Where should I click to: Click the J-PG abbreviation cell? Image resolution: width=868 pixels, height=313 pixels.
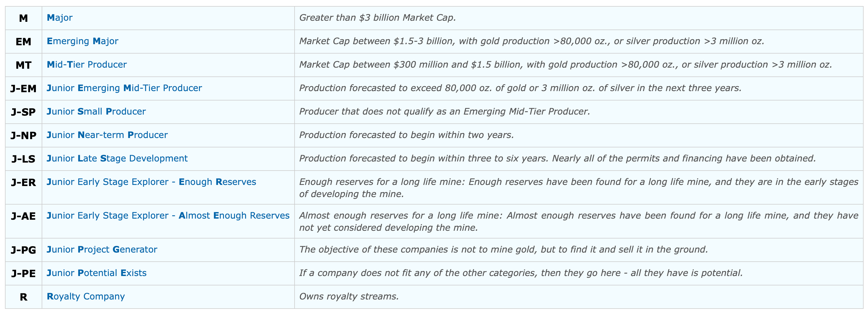[x=23, y=250]
